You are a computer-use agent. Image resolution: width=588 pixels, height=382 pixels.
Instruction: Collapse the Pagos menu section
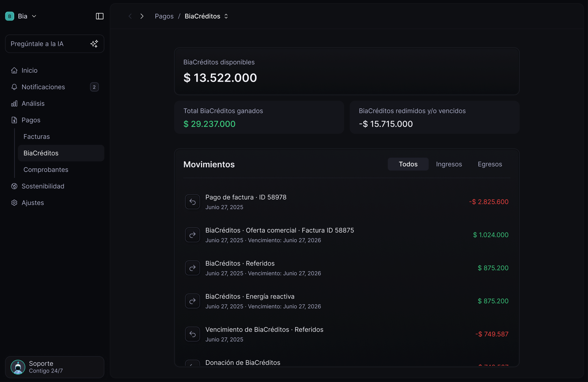click(x=55, y=120)
